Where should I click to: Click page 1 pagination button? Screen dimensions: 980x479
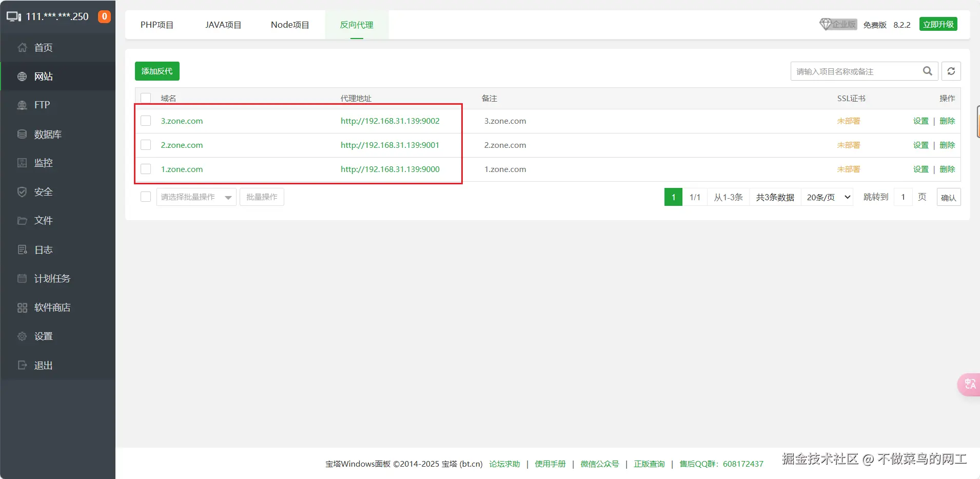coord(673,197)
